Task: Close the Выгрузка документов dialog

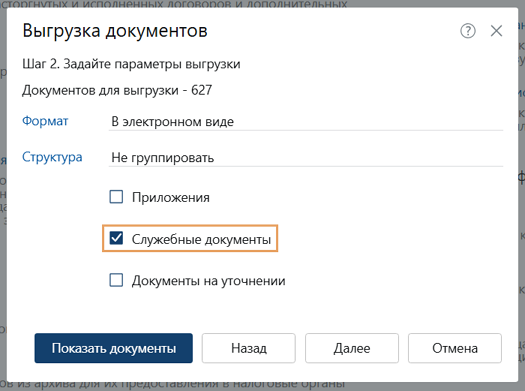Action: [496, 31]
